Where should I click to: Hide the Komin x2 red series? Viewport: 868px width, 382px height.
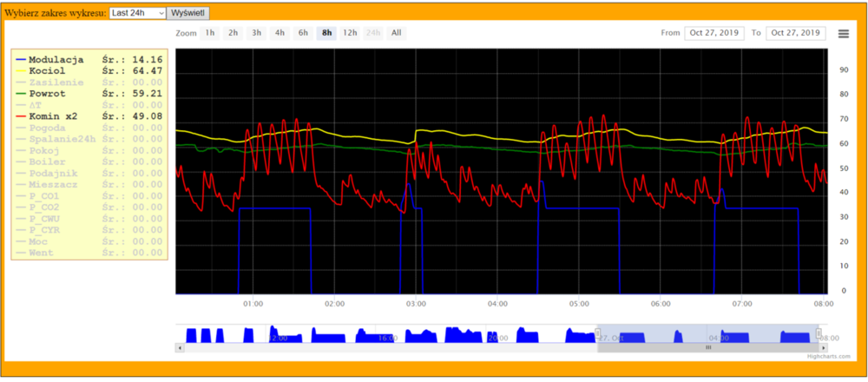[52, 115]
